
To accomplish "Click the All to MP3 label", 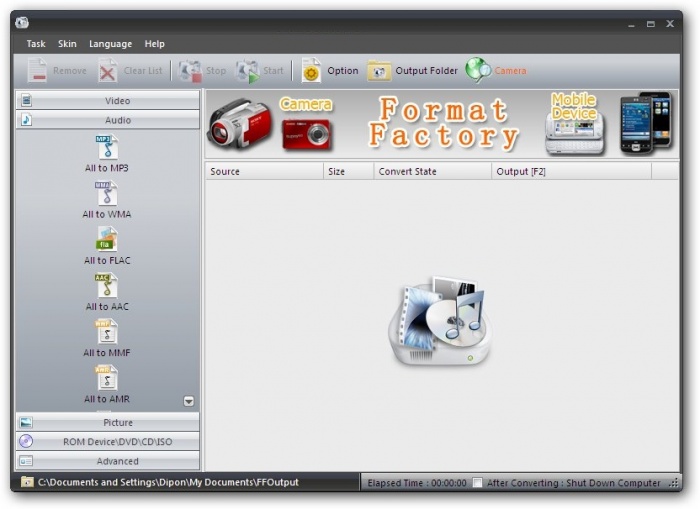I will [107, 168].
